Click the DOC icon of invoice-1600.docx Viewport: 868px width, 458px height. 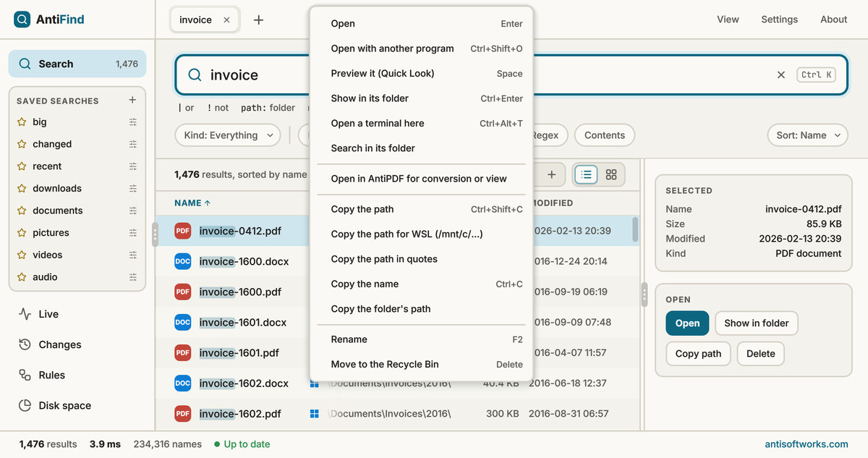pyautogui.click(x=183, y=261)
